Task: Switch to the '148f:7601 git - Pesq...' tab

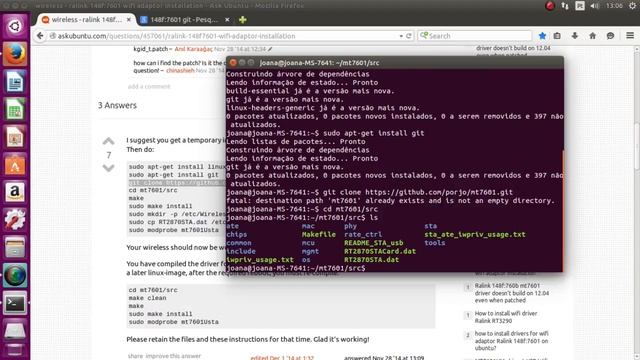Action: [184, 20]
